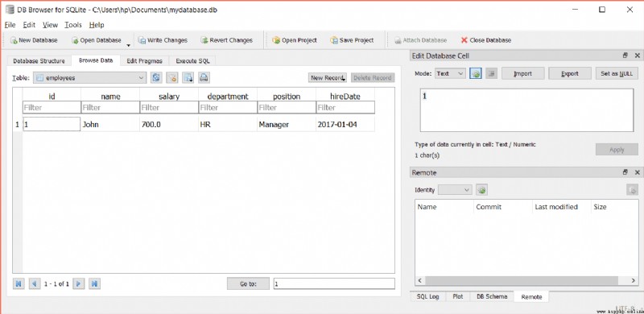Toggle auto-switch mode icon beside Mode dropdown

point(476,73)
